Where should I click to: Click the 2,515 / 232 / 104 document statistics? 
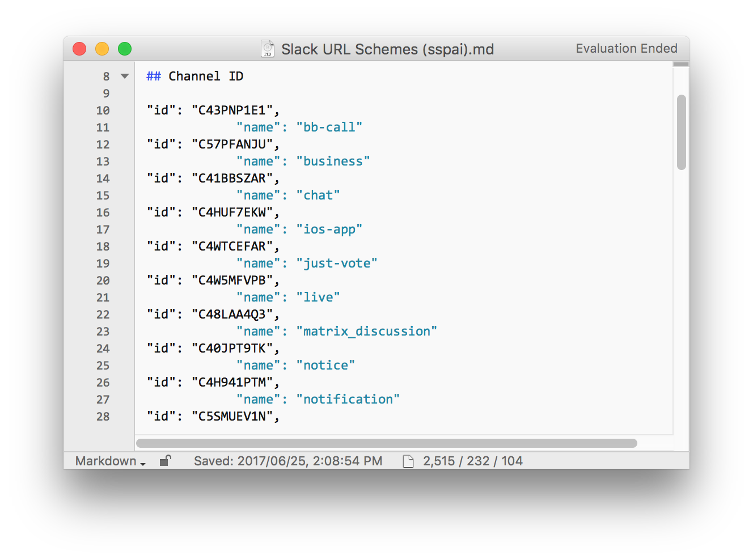click(x=472, y=461)
